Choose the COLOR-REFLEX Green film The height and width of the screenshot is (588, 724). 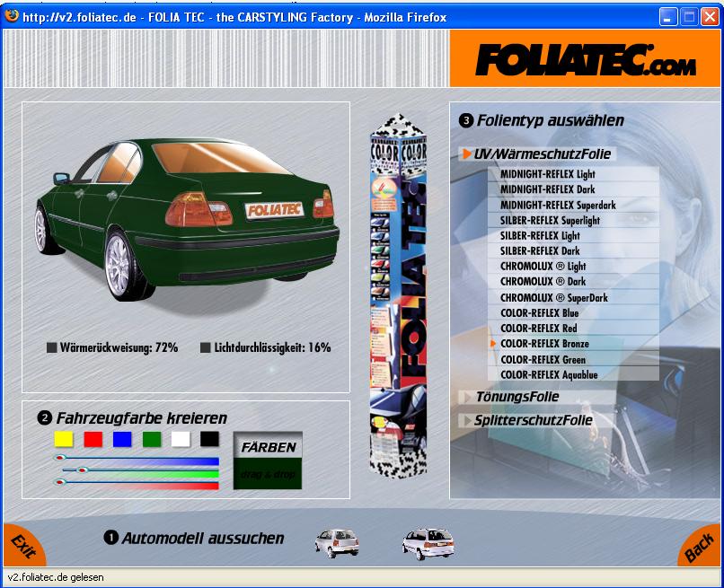(x=543, y=359)
